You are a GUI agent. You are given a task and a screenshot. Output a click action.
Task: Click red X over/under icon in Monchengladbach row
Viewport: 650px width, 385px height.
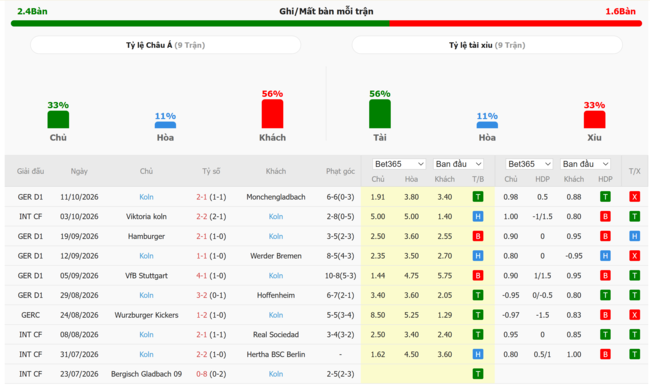635,197
